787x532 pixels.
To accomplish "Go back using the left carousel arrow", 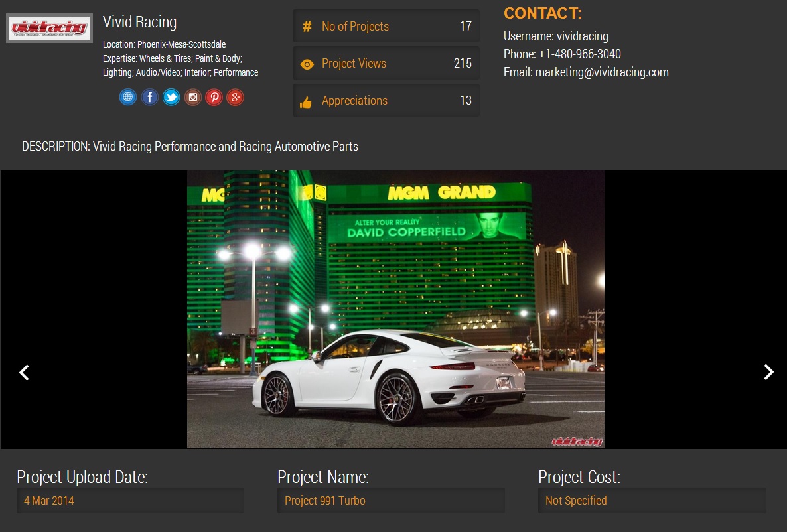I will pos(24,372).
